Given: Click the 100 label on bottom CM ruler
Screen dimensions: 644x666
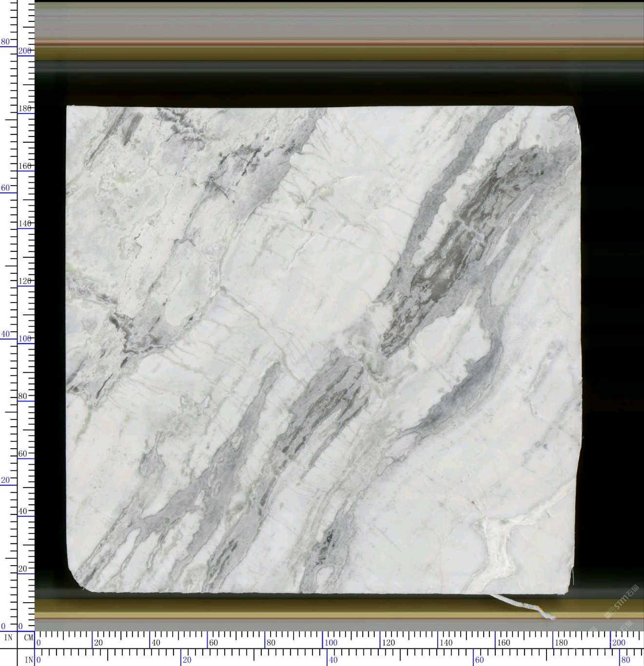Looking at the screenshot, I should click(331, 643).
